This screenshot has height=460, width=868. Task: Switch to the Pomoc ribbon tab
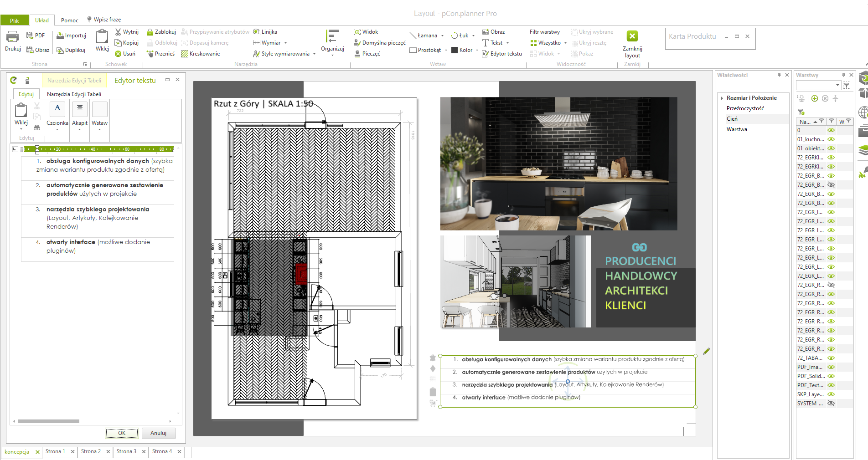[70, 20]
